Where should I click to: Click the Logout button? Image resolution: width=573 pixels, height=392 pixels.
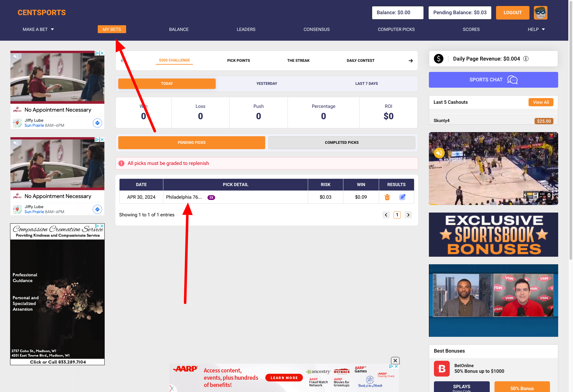point(512,13)
